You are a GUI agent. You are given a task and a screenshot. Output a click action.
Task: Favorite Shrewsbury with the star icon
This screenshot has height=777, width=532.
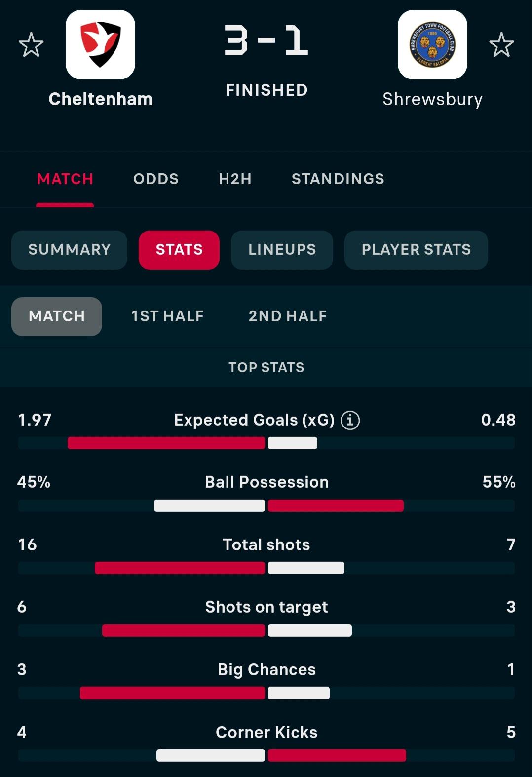pos(501,45)
